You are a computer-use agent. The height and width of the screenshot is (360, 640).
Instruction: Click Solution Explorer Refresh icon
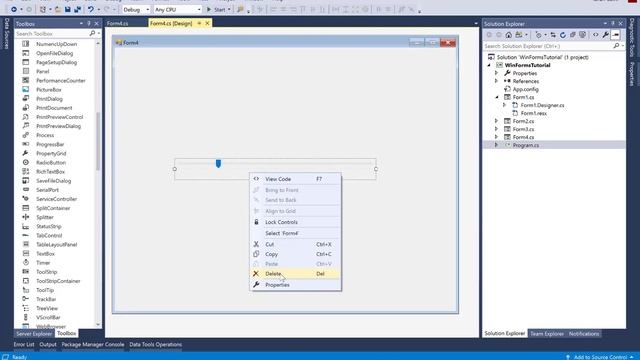point(563,35)
